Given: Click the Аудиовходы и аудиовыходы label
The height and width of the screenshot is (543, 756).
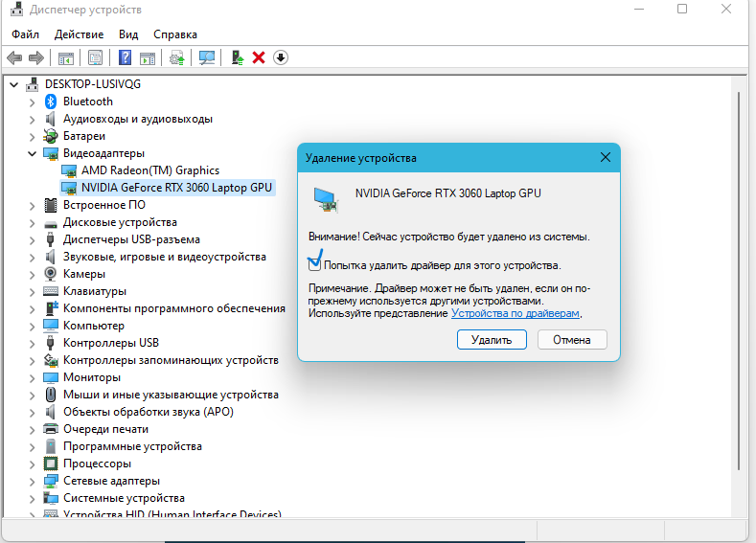Looking at the screenshot, I should click(137, 119).
